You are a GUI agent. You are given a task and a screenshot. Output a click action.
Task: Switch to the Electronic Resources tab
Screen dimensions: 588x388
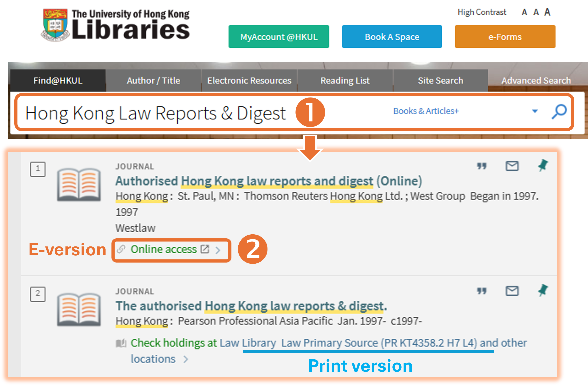[x=249, y=81]
